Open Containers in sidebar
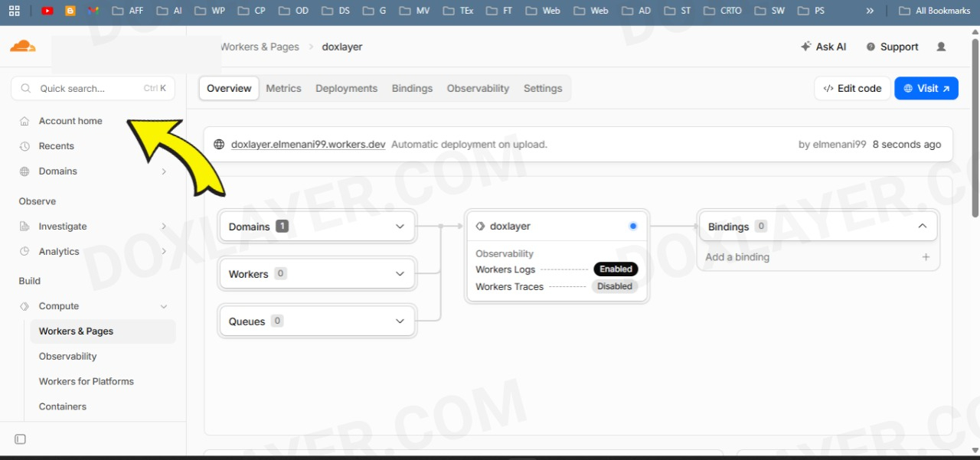 coord(63,407)
